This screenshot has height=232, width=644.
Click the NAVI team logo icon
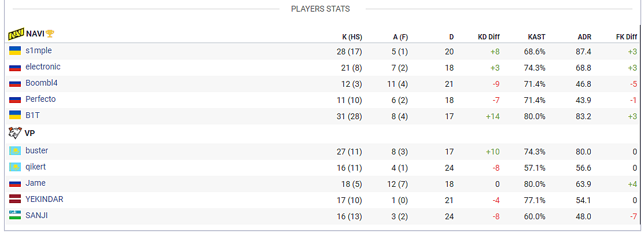tap(16, 34)
